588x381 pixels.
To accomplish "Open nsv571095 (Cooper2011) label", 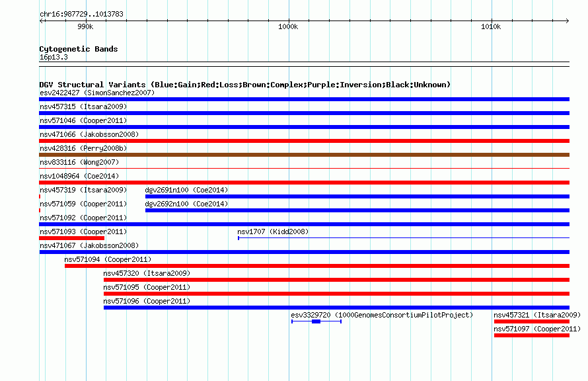I will [x=147, y=287].
